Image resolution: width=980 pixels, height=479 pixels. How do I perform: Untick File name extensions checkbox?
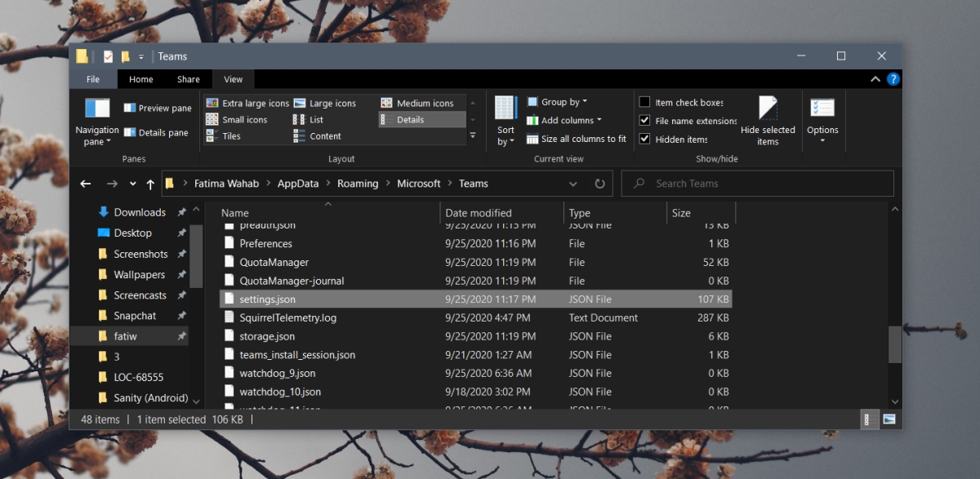(644, 121)
